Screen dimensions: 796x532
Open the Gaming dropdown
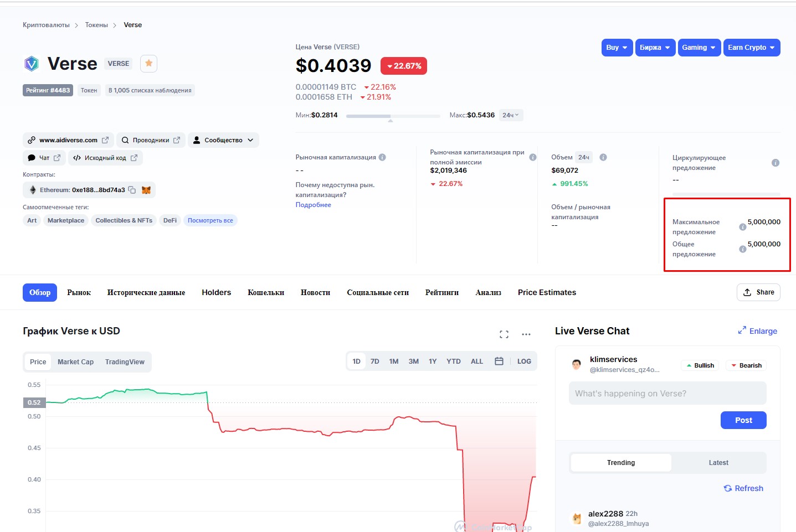699,48
